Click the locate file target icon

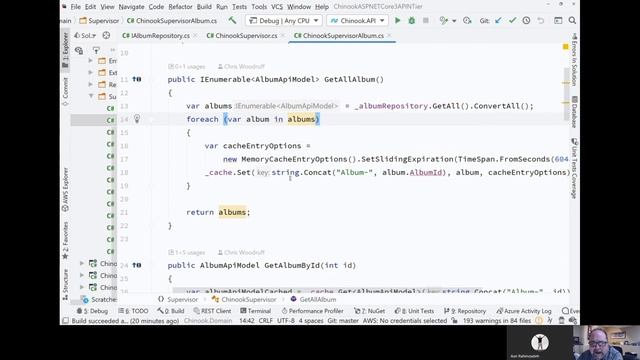point(106,36)
